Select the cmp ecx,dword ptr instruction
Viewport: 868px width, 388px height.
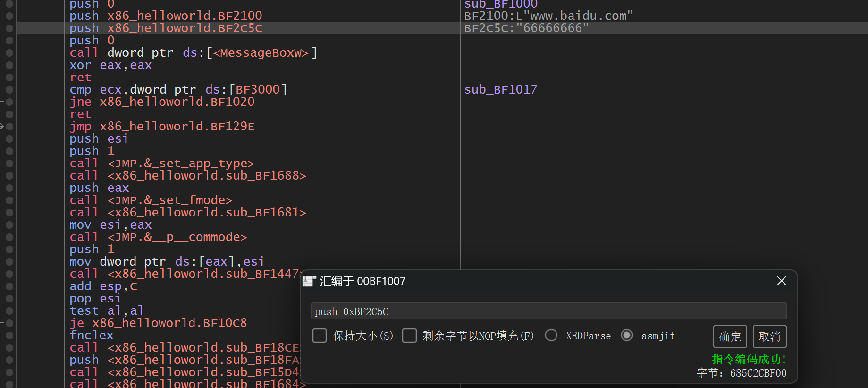click(178, 90)
